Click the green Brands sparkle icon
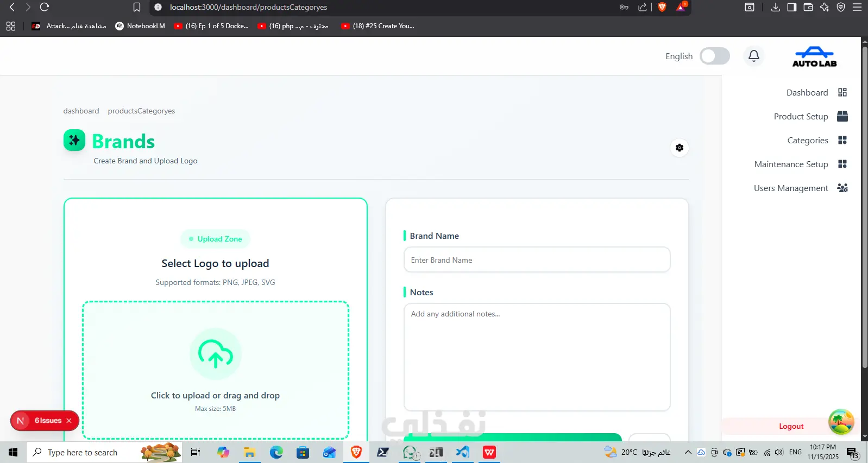 click(74, 140)
